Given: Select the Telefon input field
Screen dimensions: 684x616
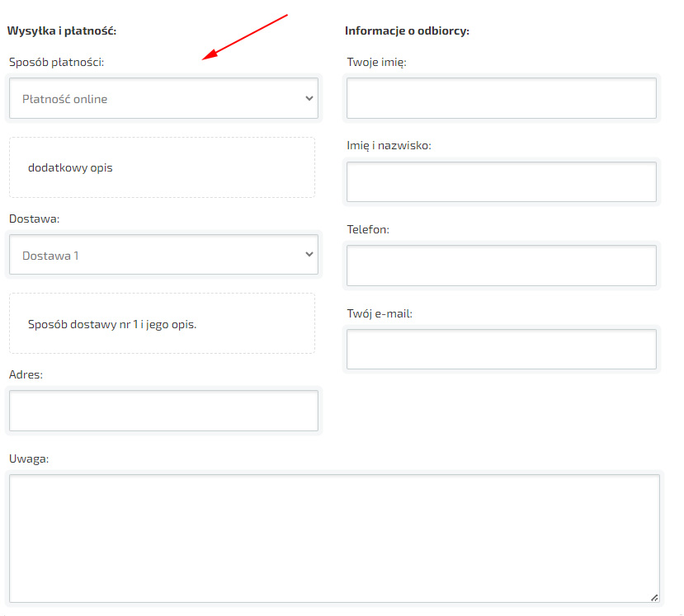Looking at the screenshot, I should pyautogui.click(x=501, y=266).
